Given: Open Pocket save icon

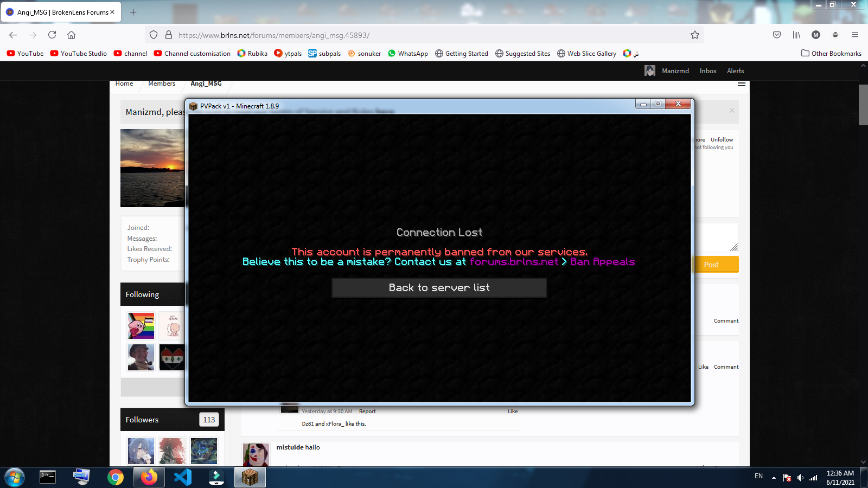Looking at the screenshot, I should pos(777,35).
